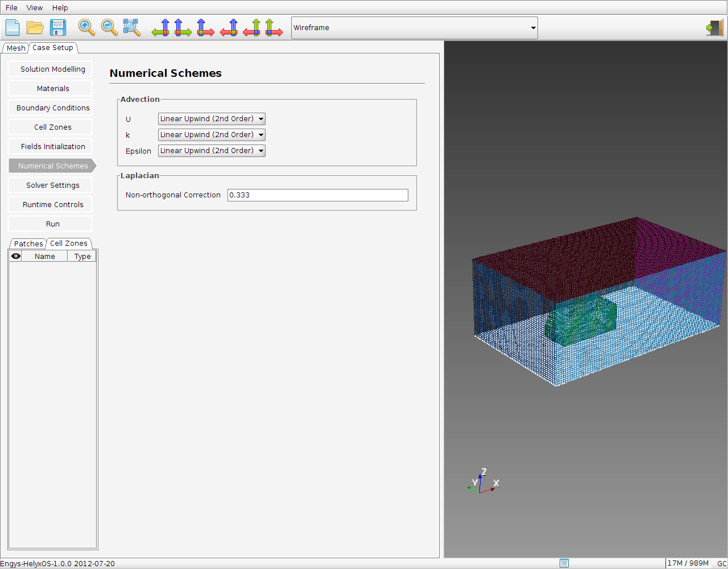Click the status bar log panel icon
The height and width of the screenshot is (569, 728).
[x=564, y=563]
